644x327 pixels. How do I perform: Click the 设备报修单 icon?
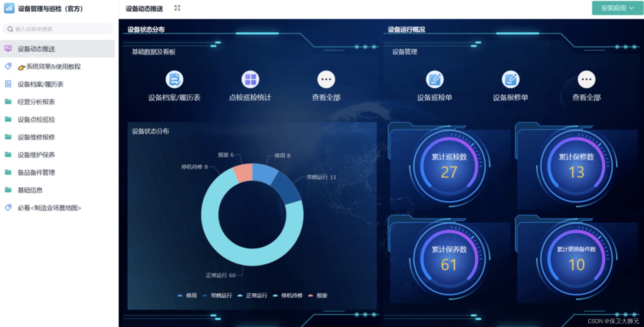[511, 79]
